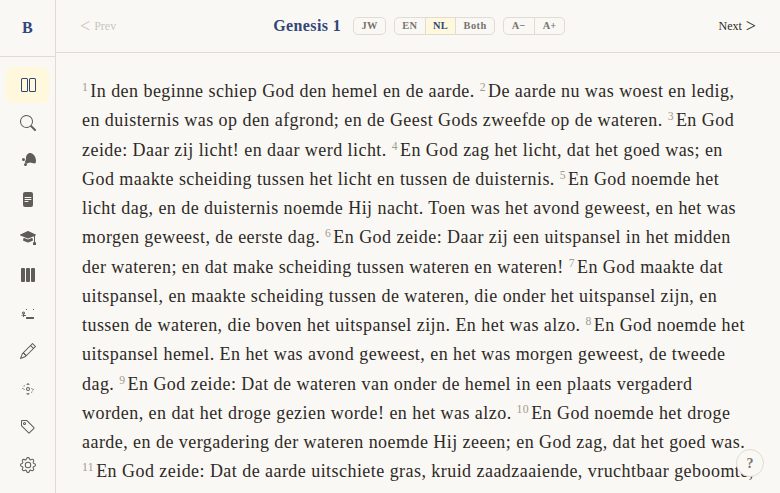Increase font size with A+ button

coord(549,26)
